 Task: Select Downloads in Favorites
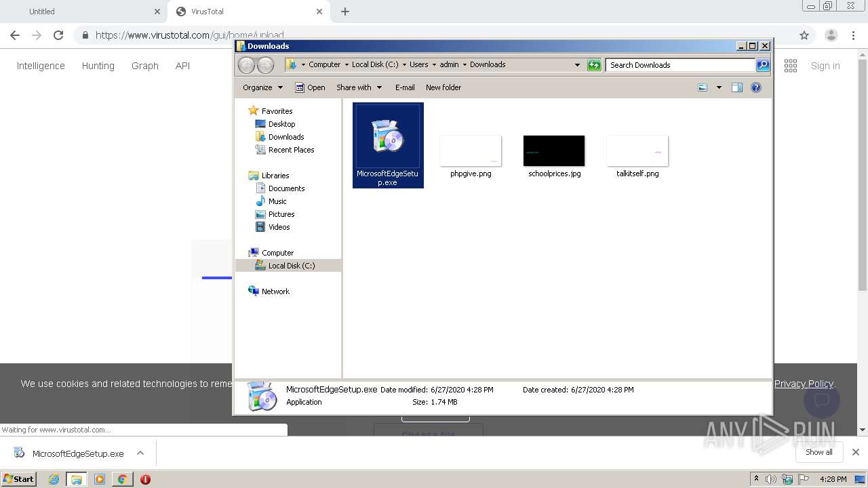pos(285,137)
